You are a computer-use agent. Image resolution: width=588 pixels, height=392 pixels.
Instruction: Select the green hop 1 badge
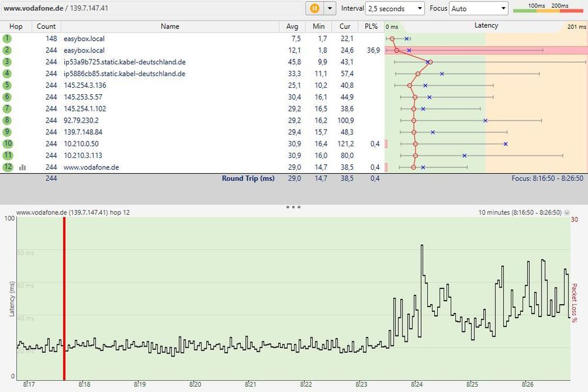click(x=6, y=38)
